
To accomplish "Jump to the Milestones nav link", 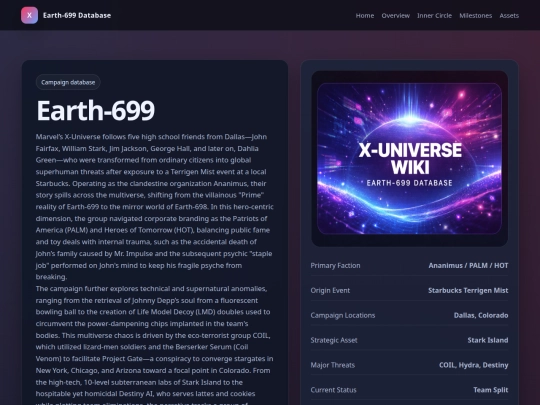I will (476, 15).
